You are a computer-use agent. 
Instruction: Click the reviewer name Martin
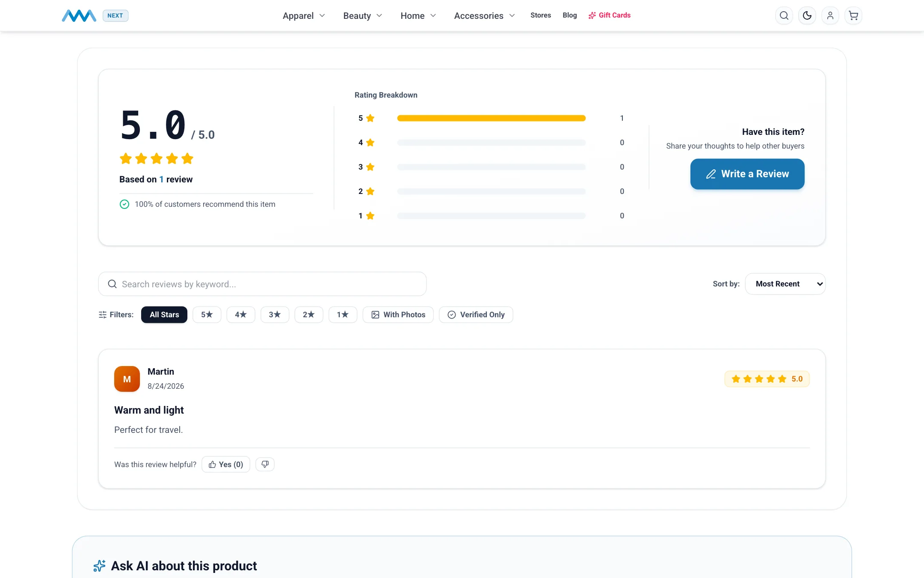tap(161, 372)
